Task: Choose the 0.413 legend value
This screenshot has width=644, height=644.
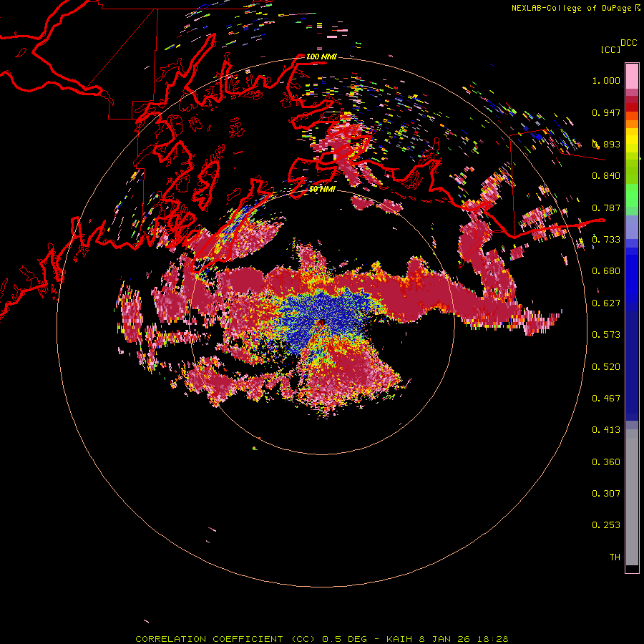Action: tap(606, 430)
